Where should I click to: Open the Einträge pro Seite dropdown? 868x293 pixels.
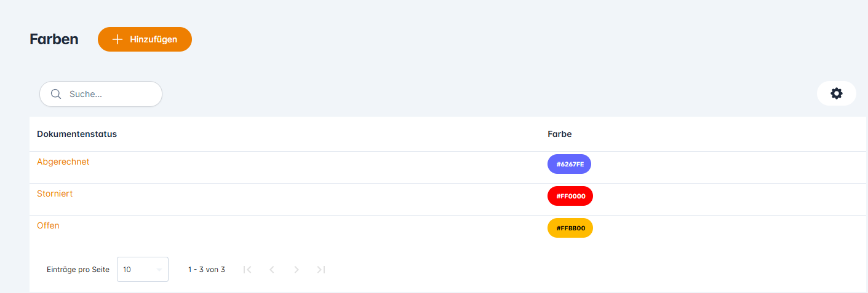142,269
